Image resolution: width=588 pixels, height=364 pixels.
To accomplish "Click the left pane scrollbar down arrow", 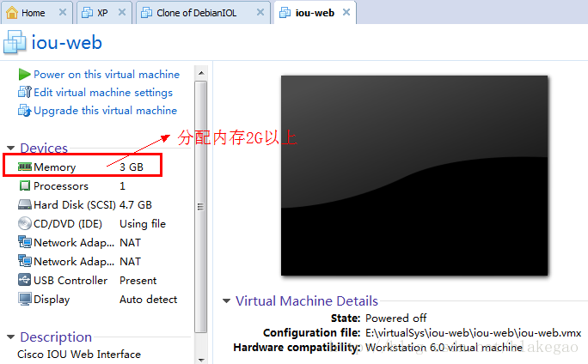I will pyautogui.click(x=201, y=360).
